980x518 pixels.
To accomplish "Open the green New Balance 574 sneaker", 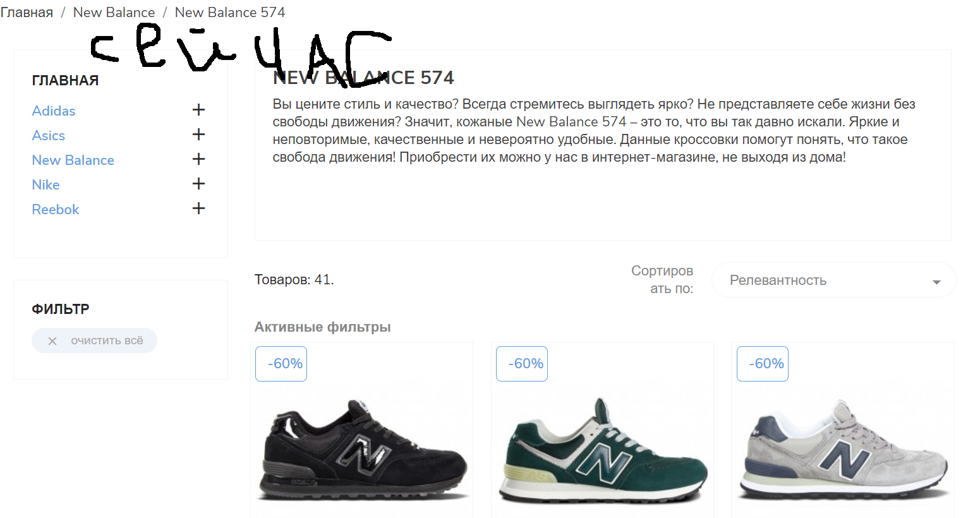I will click(604, 450).
